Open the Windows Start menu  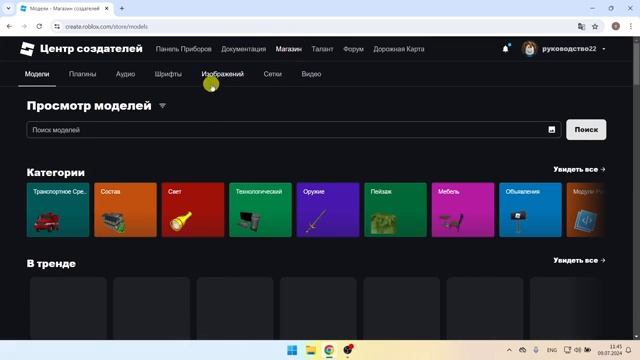click(292, 350)
